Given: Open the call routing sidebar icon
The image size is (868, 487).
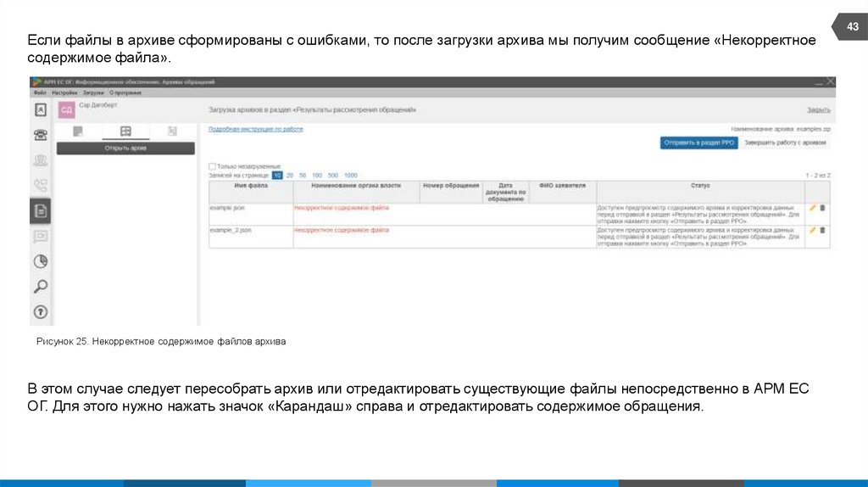Looking at the screenshot, I should pyautogui.click(x=41, y=185).
